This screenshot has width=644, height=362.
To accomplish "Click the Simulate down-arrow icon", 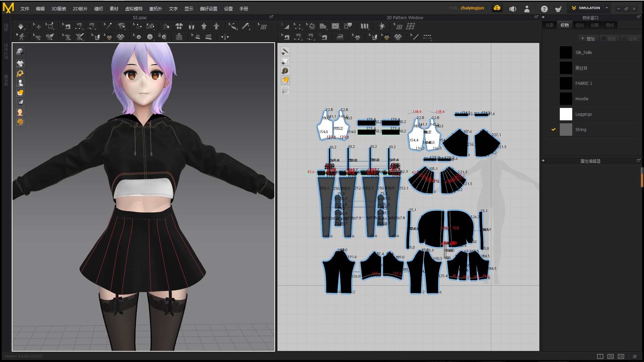I will coord(21,26).
